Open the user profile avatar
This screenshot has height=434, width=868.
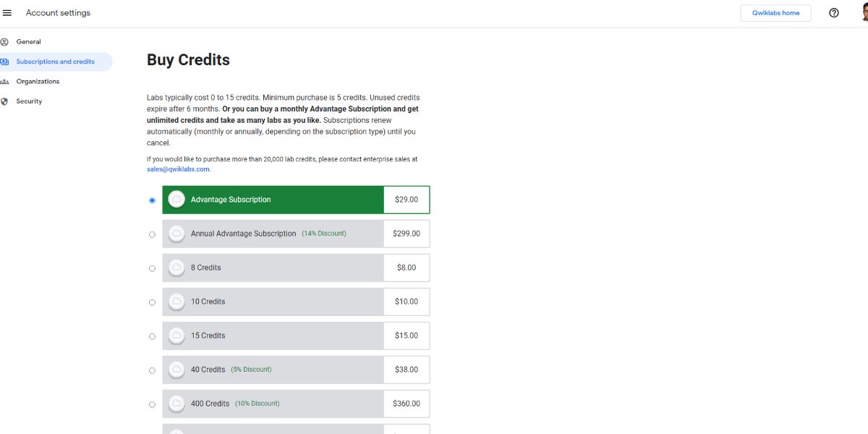(x=861, y=13)
